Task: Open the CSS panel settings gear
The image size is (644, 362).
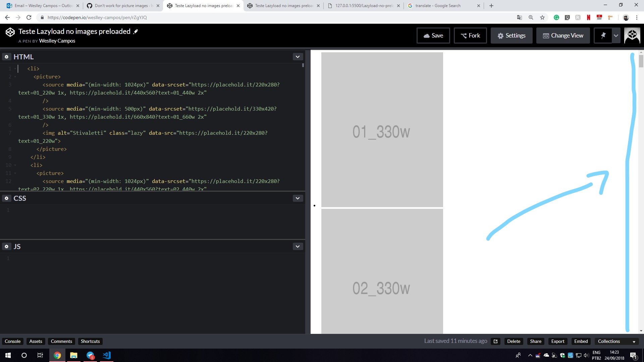Action: click(x=6, y=198)
